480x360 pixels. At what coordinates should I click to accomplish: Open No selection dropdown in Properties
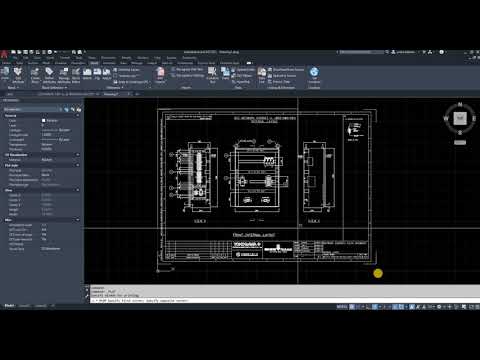pos(33,109)
